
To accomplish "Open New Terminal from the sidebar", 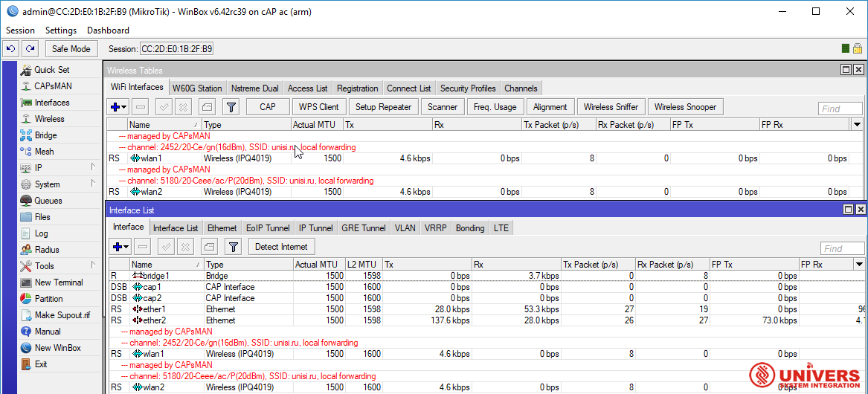I will click(58, 282).
